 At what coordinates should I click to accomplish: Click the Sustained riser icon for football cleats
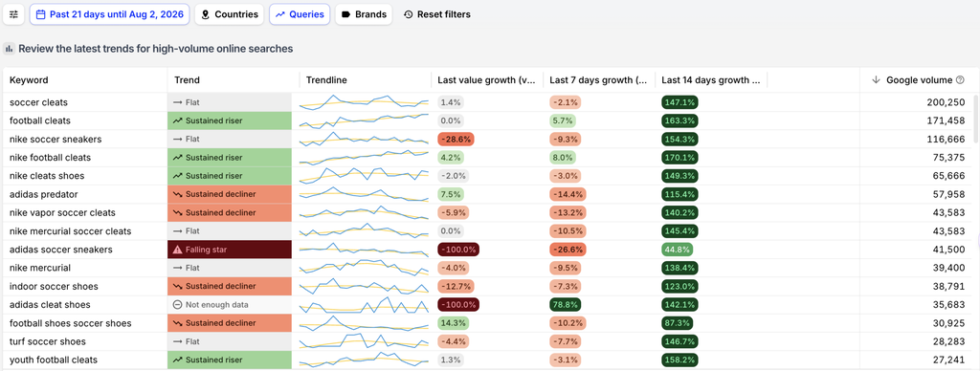click(x=178, y=120)
